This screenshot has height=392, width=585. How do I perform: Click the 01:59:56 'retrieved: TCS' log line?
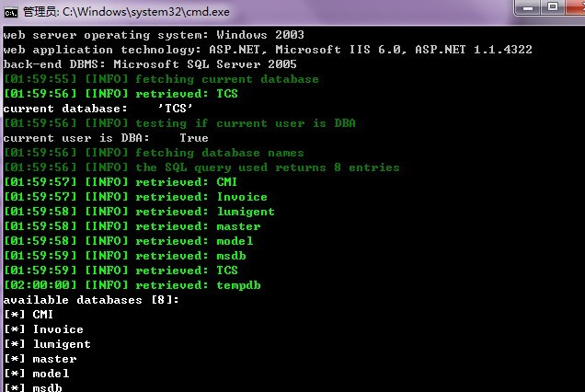tap(120, 94)
